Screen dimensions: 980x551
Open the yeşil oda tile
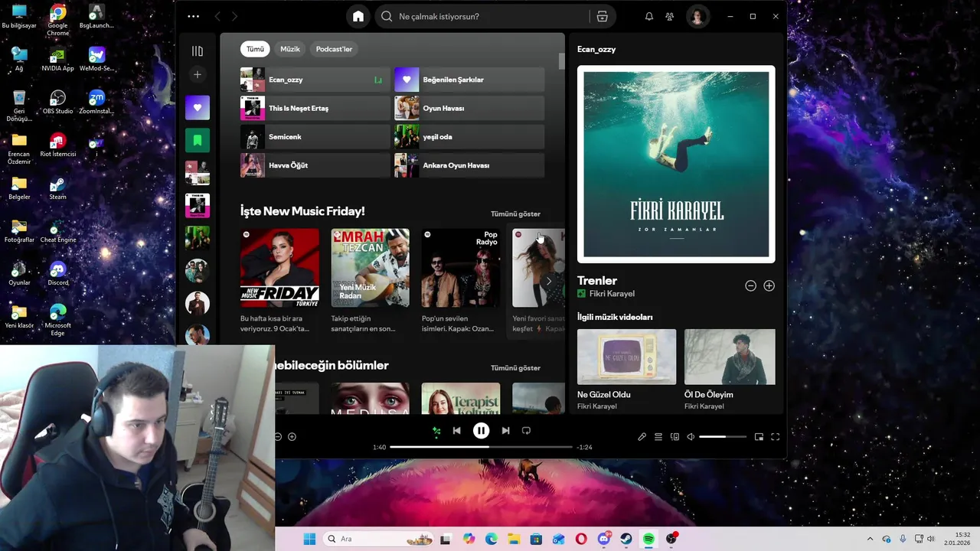tap(469, 137)
